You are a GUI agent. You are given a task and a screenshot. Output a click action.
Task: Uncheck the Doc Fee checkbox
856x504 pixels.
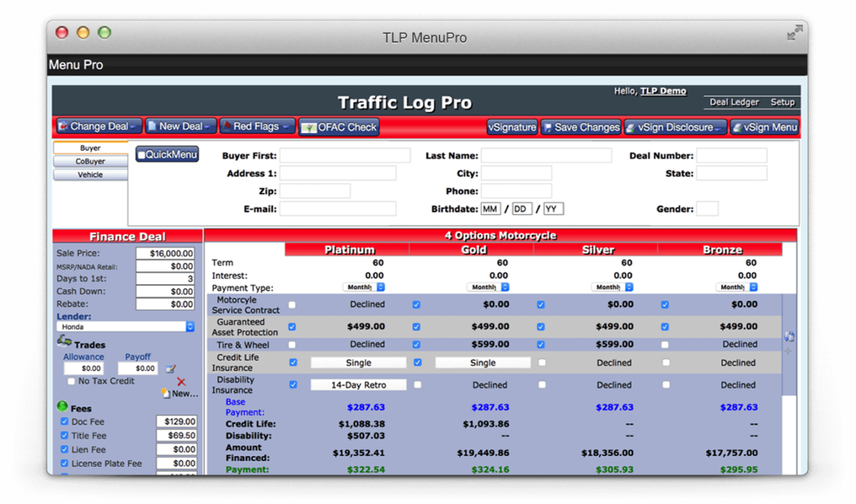coord(65,421)
